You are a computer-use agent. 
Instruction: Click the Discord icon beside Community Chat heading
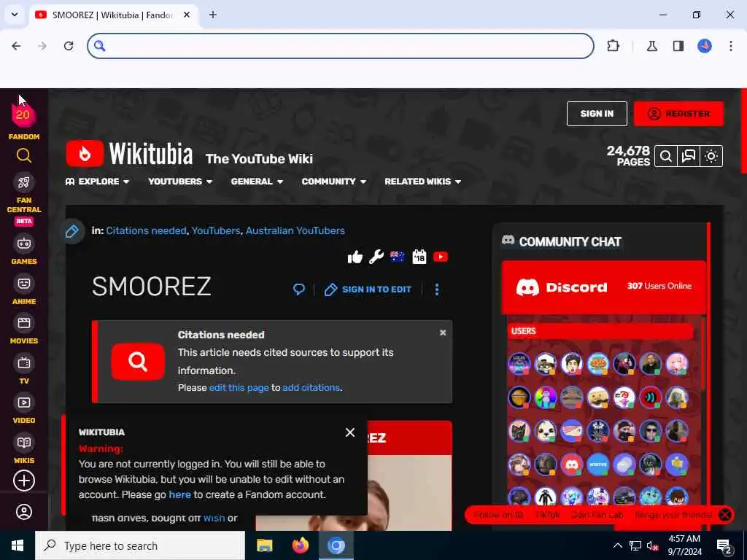click(508, 241)
